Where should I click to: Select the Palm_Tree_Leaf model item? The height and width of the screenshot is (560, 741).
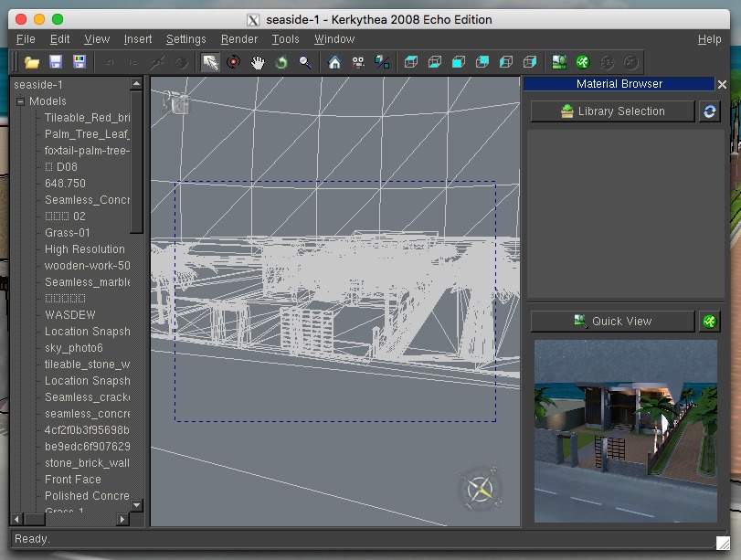tap(87, 134)
